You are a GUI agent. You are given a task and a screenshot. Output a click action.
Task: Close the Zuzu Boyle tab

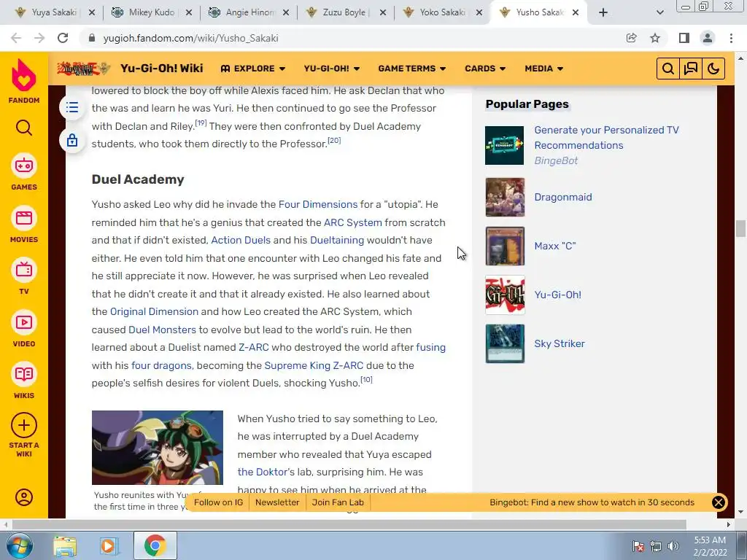[x=382, y=12]
